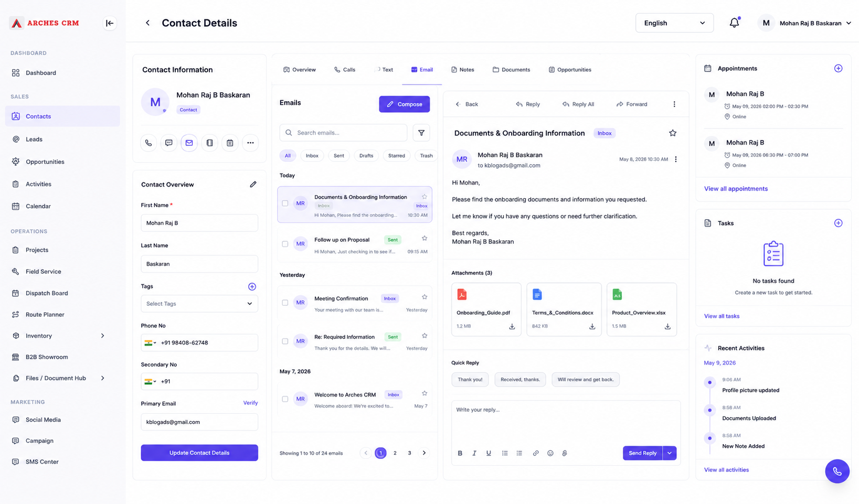Download the Onboarding_Guide.pdf attachment

point(512,326)
